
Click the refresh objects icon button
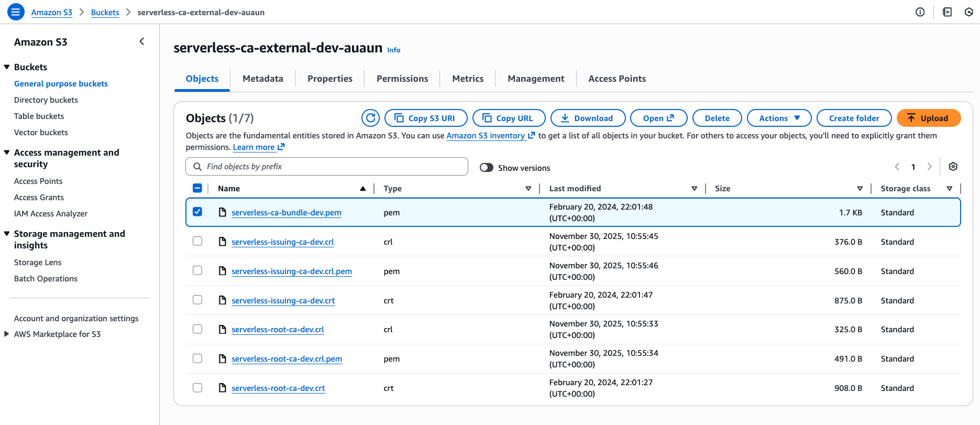pos(370,118)
